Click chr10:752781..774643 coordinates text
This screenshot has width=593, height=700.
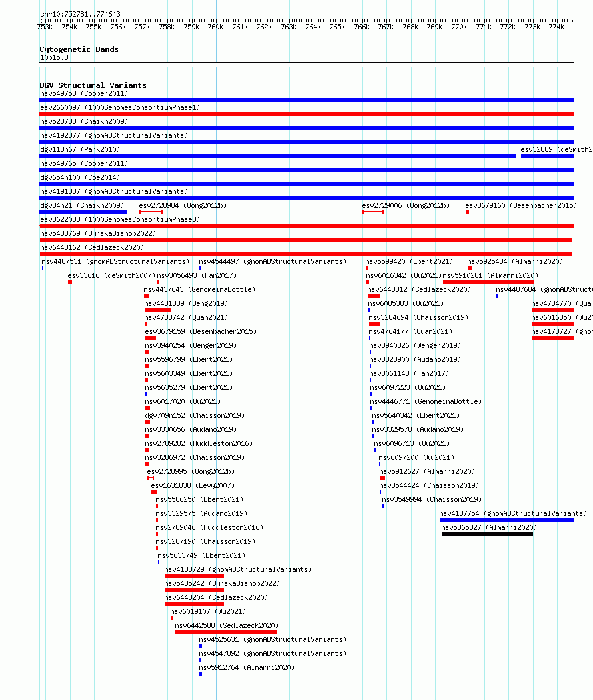81,14
